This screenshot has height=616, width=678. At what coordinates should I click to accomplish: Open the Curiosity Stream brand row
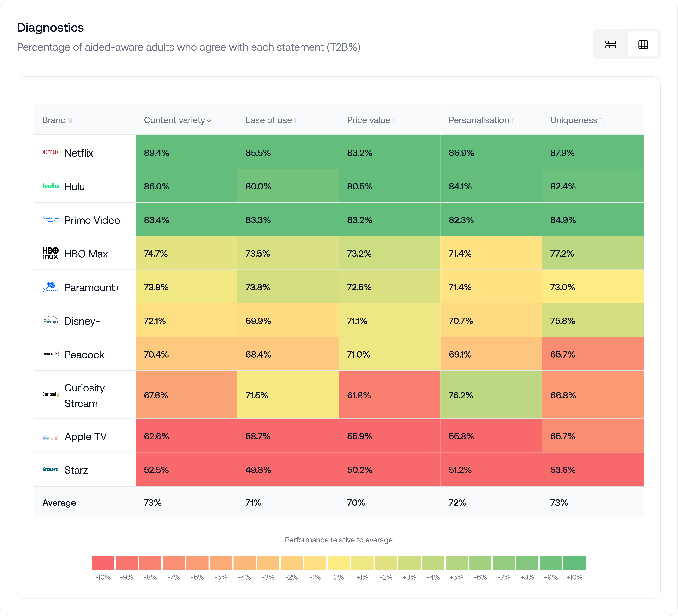point(84,395)
